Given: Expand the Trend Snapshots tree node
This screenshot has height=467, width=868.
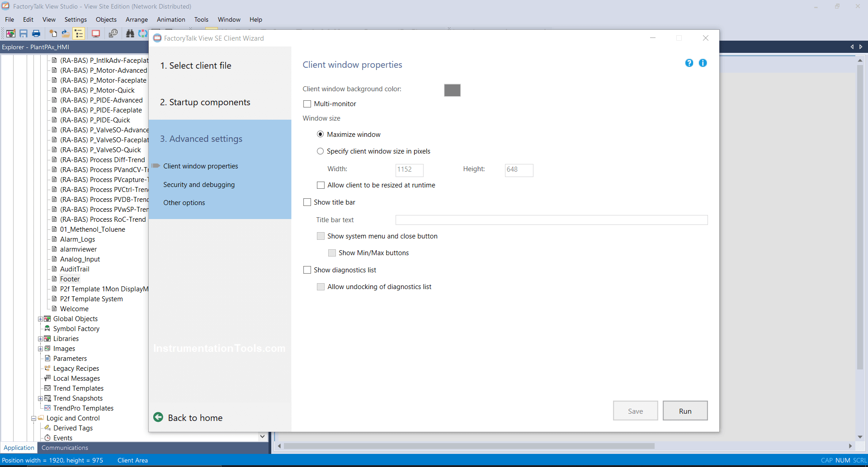Looking at the screenshot, I should (40, 398).
